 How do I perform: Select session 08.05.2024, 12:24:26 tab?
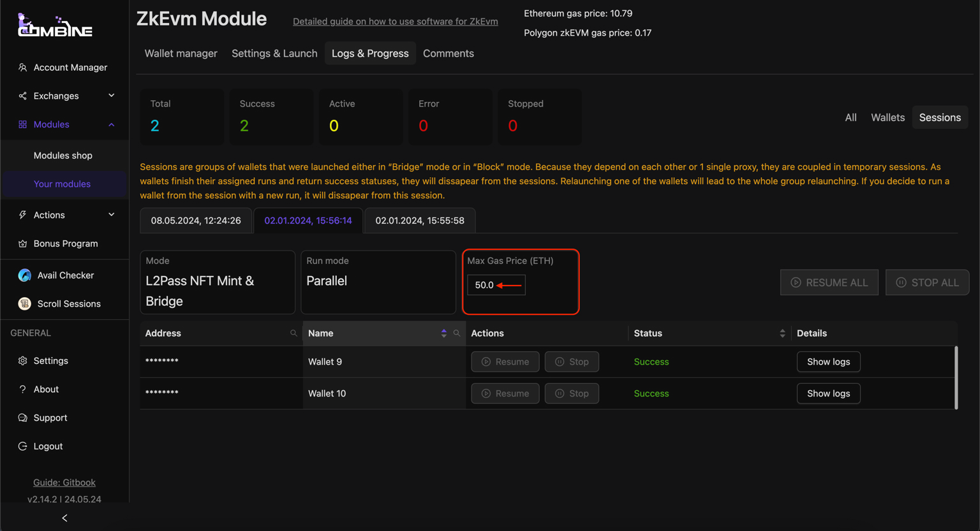(x=196, y=221)
